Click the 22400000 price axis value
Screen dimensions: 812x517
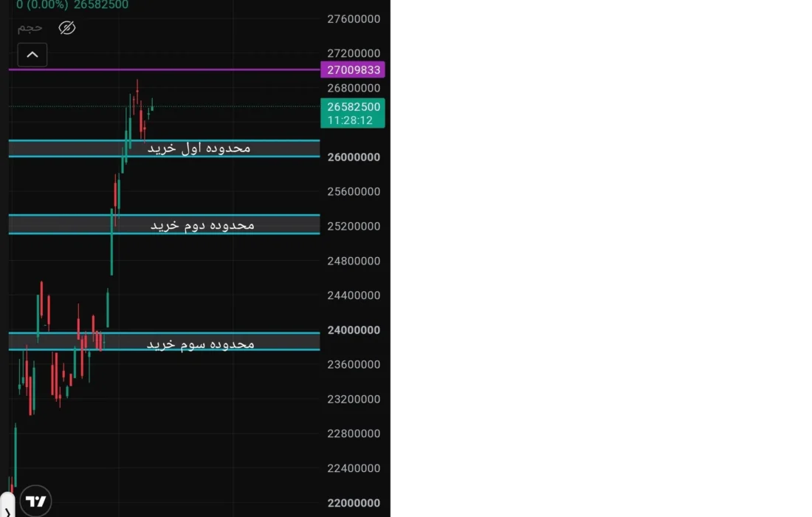point(354,468)
